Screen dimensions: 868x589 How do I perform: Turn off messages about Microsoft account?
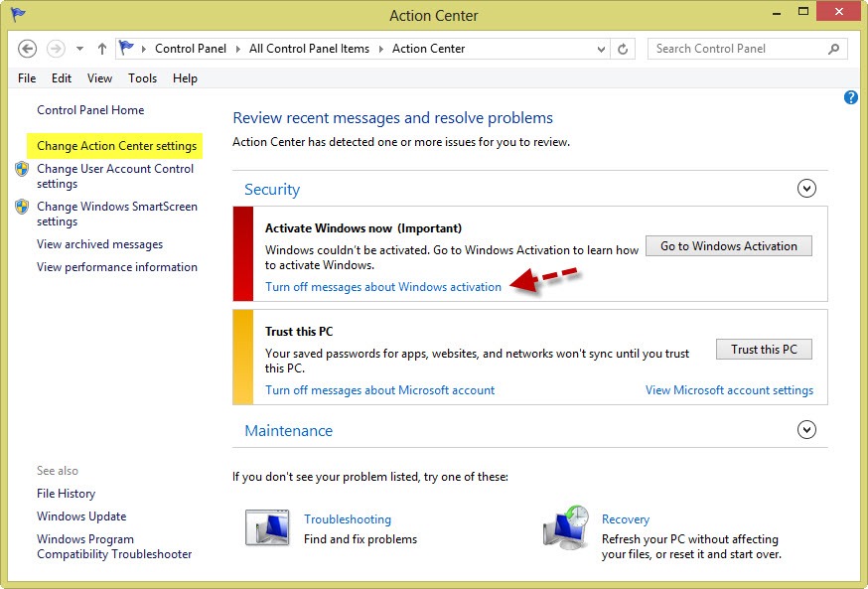[x=379, y=390]
